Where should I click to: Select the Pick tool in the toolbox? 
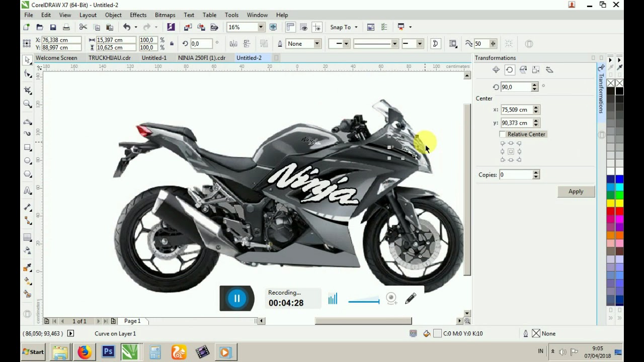(x=27, y=60)
